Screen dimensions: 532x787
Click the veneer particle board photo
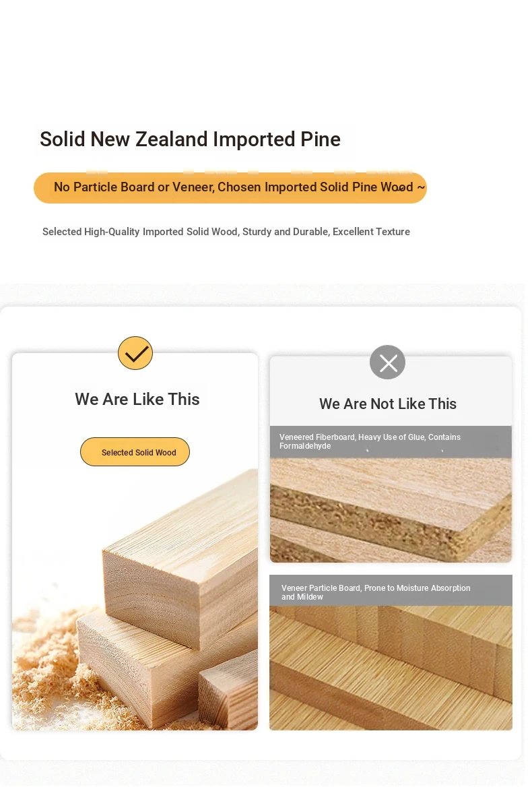[391, 668]
